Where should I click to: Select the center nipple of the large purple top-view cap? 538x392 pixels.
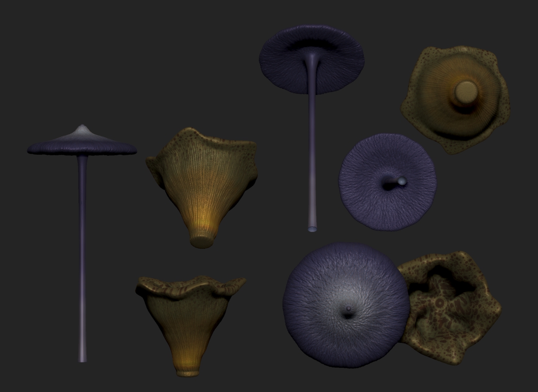coord(349,309)
